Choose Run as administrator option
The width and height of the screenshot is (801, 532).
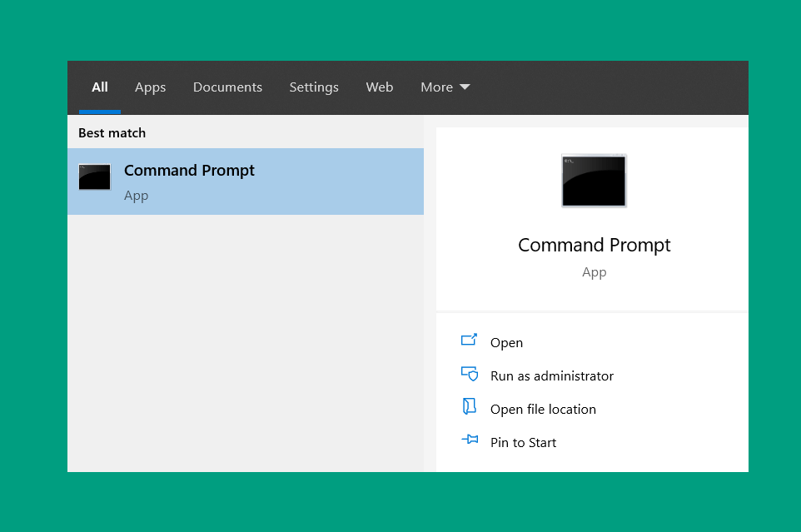pyautogui.click(x=552, y=376)
